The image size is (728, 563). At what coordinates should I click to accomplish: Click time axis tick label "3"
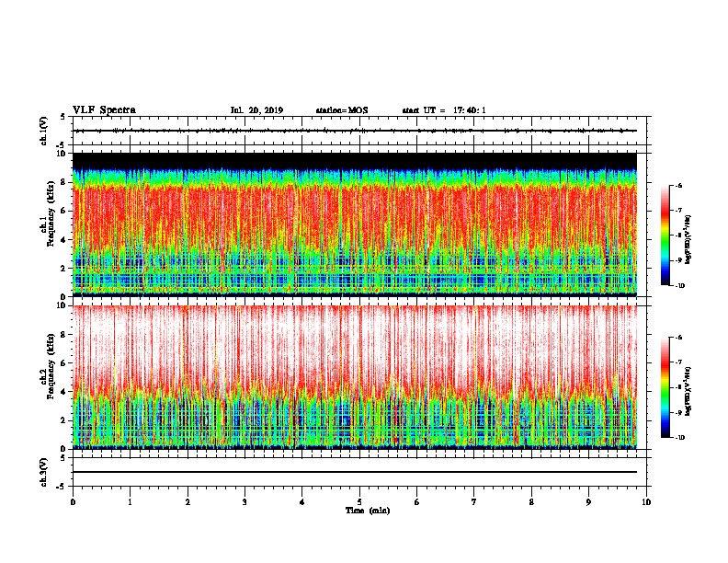(245, 502)
